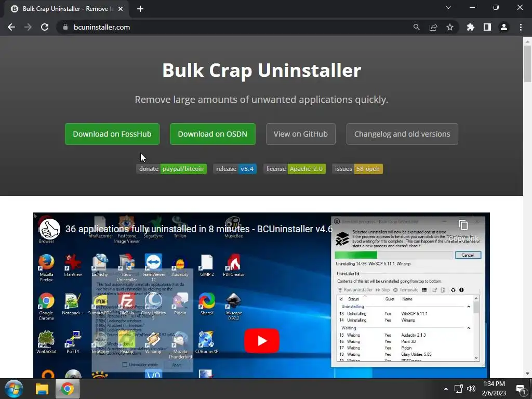Click the donate paypal/bitcoin badge
532x399 pixels.
(x=171, y=169)
